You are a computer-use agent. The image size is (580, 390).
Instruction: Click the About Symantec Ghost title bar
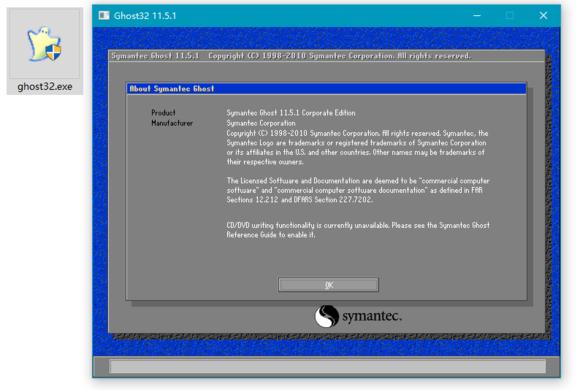(x=326, y=88)
